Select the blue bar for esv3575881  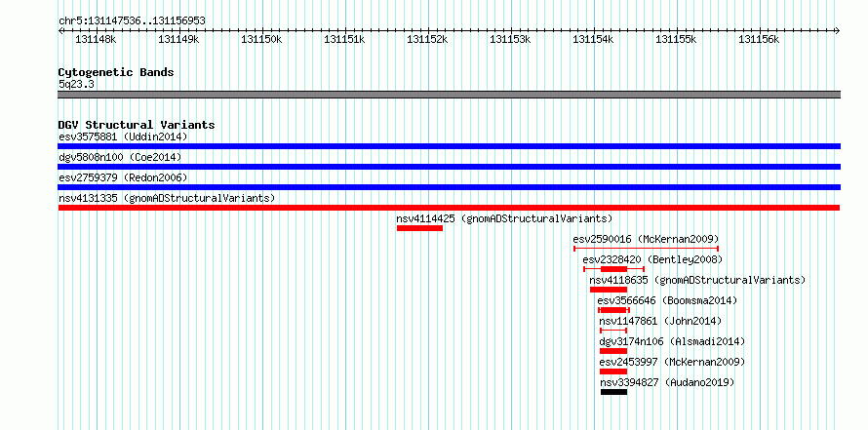coord(449,146)
